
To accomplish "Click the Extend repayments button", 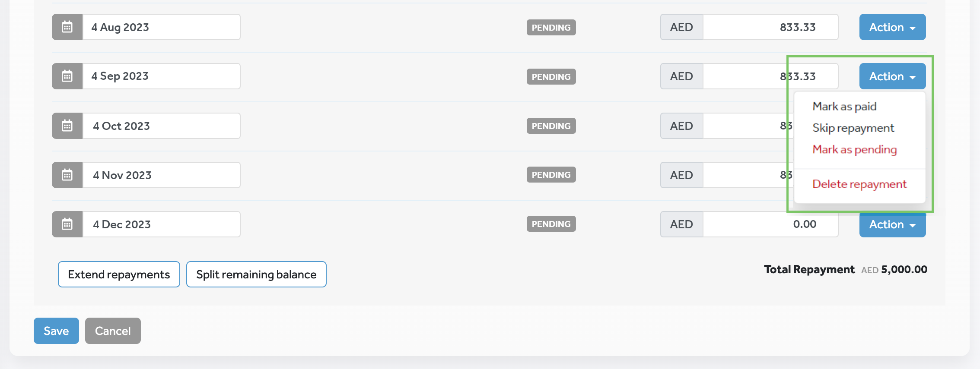I will [119, 274].
